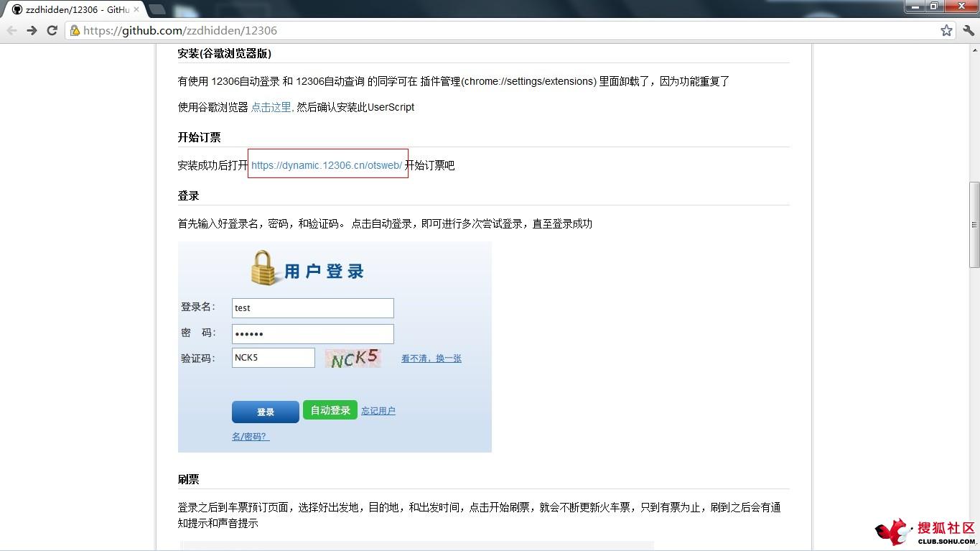This screenshot has height=551, width=980.
Task: Go back using the browser back arrow
Action: point(11,30)
